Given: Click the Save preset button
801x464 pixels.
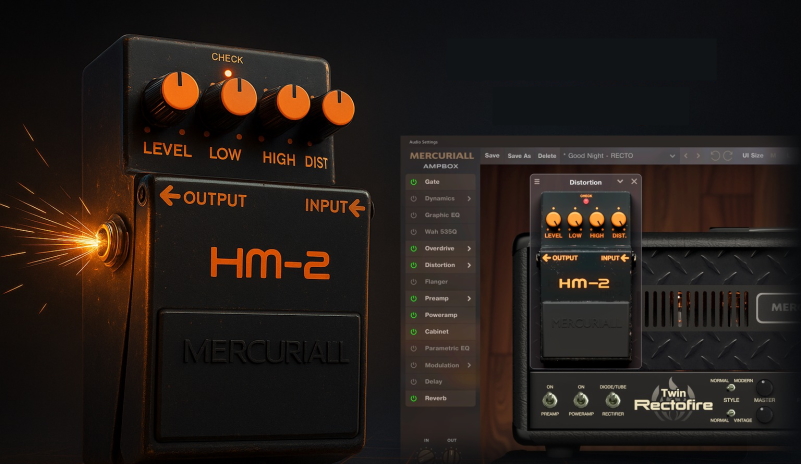Looking at the screenshot, I should [492, 155].
